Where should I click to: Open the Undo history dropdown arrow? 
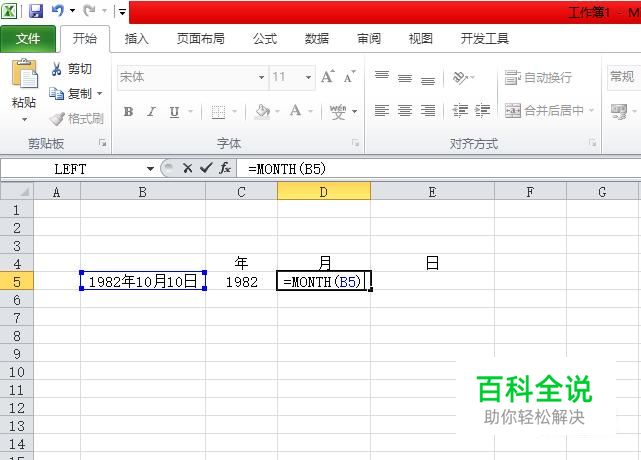(x=72, y=11)
